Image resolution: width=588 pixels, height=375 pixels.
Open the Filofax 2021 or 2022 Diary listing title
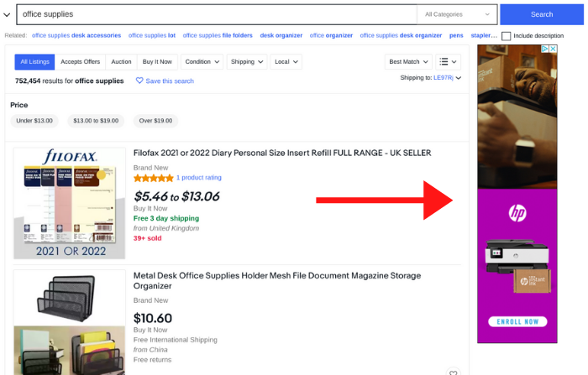click(x=282, y=153)
